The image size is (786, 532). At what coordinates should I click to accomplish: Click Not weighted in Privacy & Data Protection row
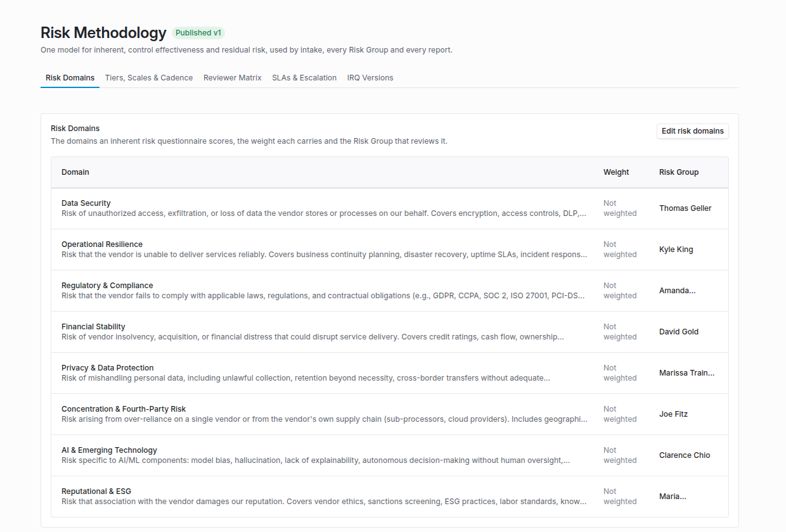pyautogui.click(x=620, y=373)
